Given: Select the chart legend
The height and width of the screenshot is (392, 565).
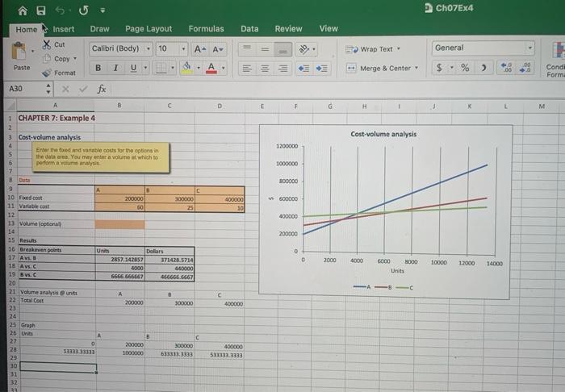Looking at the screenshot, I should (x=383, y=287).
